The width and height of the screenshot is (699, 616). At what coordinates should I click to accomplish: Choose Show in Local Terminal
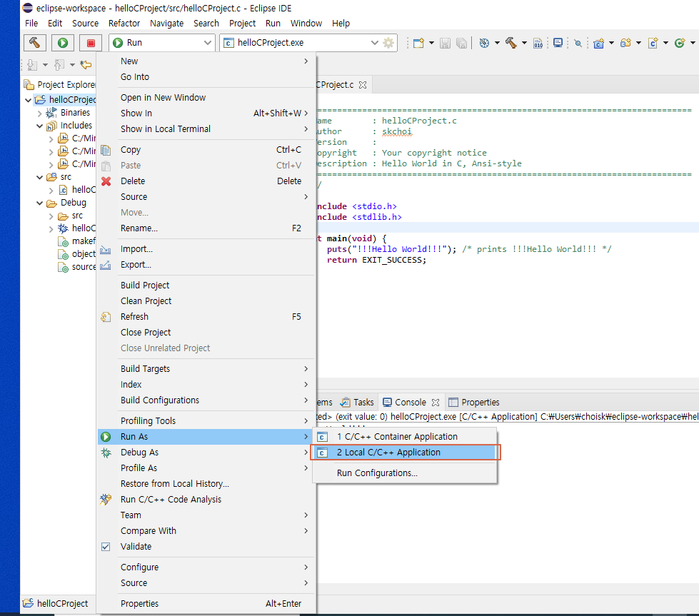(206, 128)
